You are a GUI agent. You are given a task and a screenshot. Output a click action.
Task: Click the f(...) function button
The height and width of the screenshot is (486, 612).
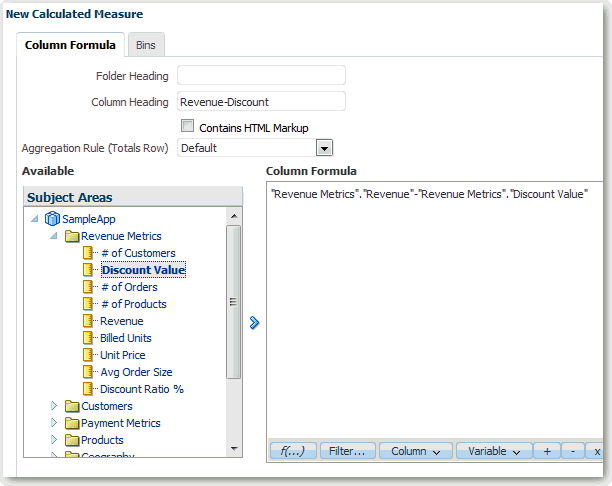(x=293, y=452)
